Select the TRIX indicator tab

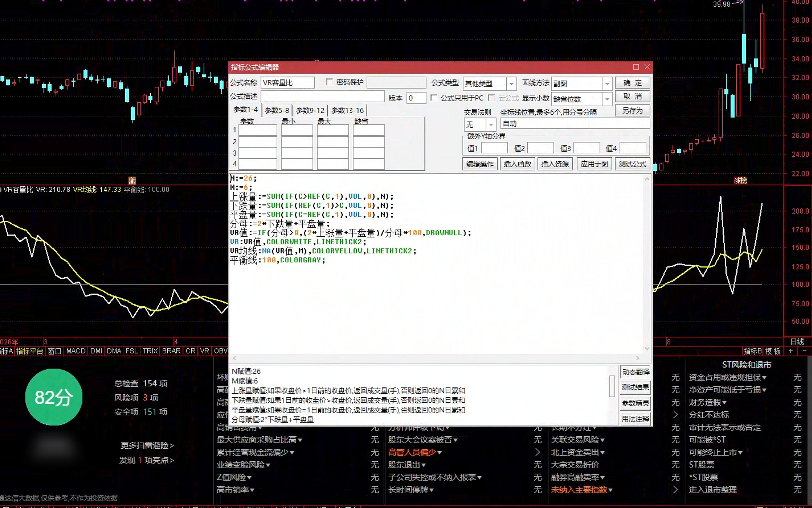click(x=150, y=351)
